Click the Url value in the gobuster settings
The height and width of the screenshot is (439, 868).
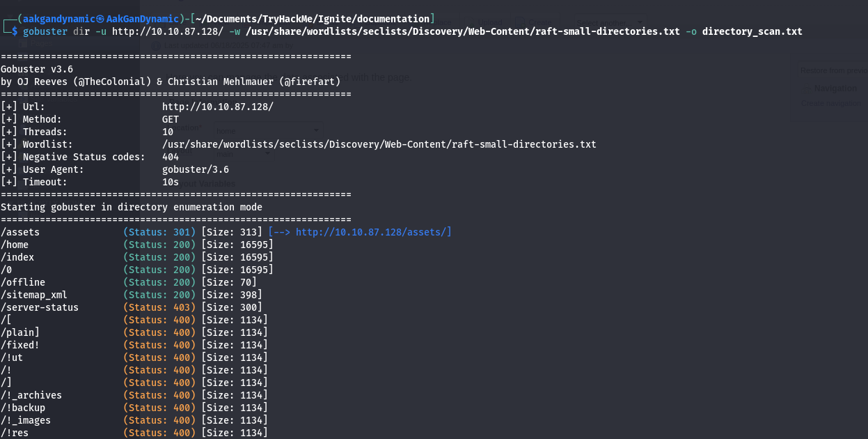click(217, 107)
